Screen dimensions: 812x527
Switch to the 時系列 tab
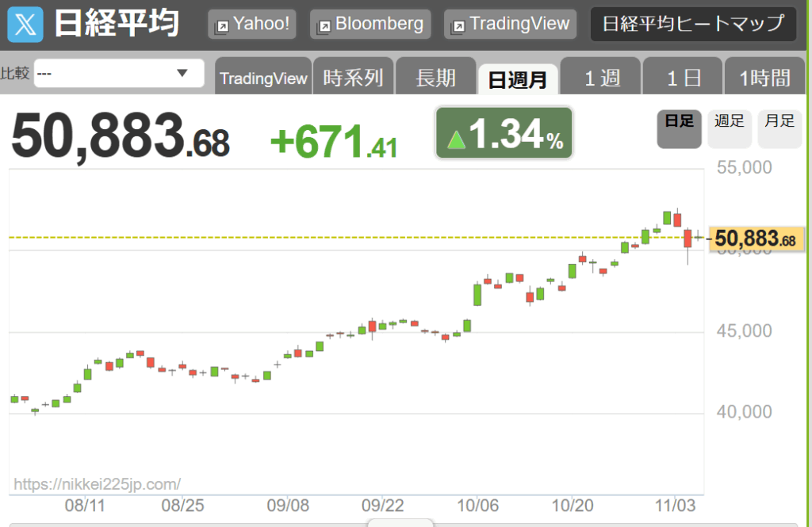coord(353,77)
